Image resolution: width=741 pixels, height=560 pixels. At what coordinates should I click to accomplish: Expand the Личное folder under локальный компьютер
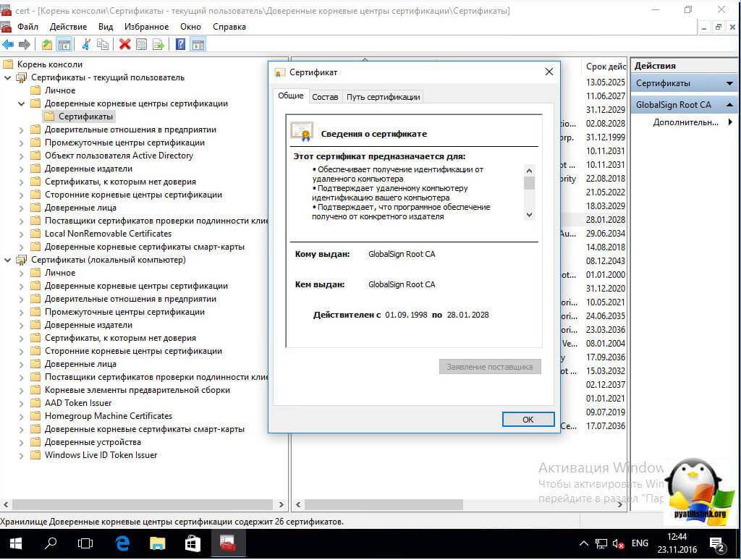click(22, 273)
